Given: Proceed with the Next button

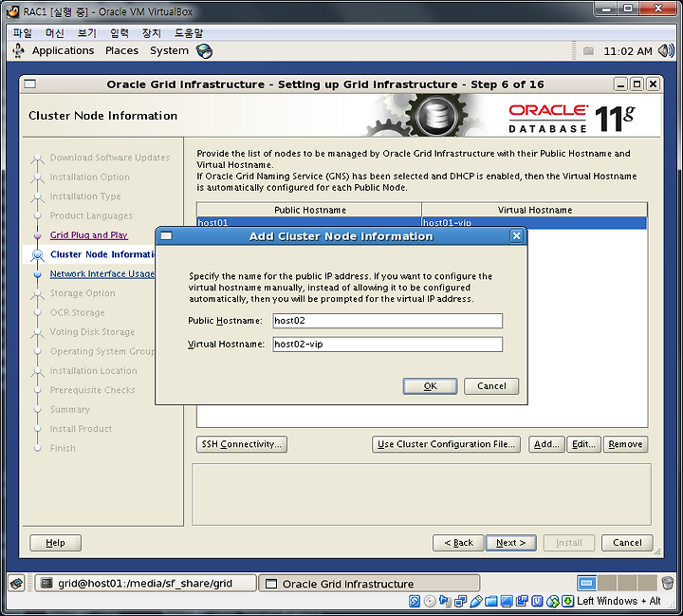Looking at the screenshot, I should (511, 543).
